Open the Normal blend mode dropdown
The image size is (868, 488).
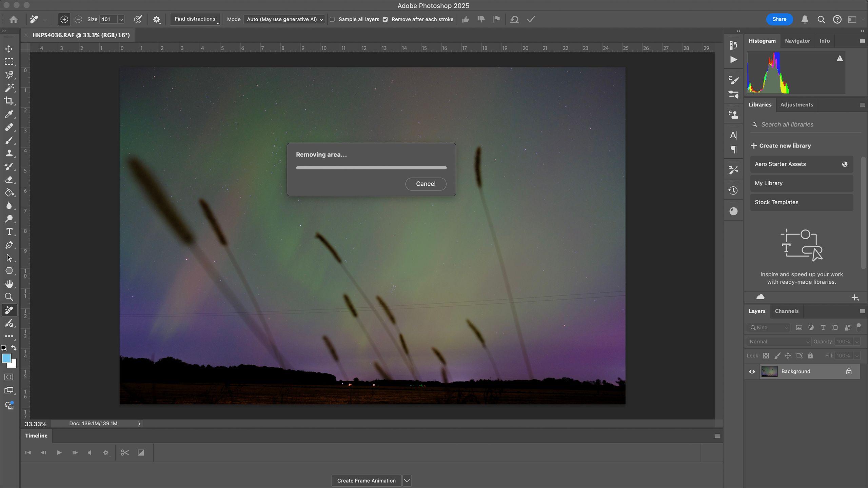779,342
